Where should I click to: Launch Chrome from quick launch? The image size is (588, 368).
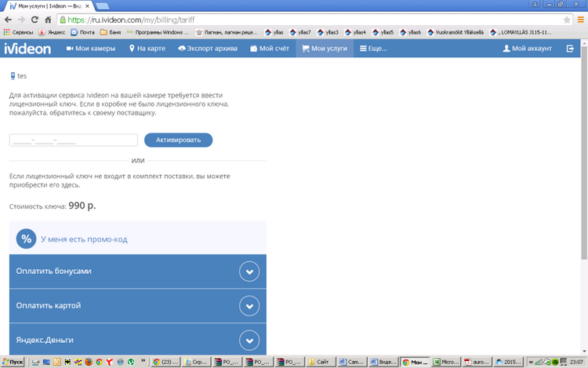(x=99, y=362)
